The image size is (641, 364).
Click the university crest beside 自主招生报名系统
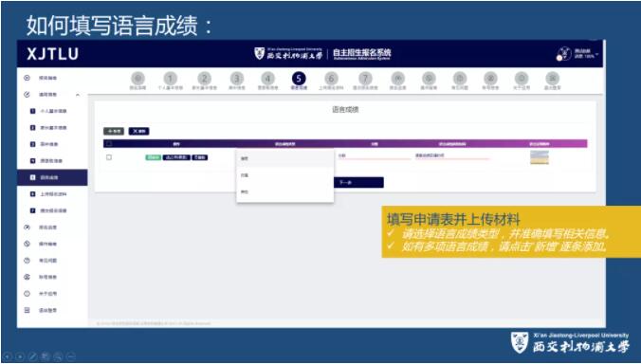pyautogui.click(x=259, y=53)
